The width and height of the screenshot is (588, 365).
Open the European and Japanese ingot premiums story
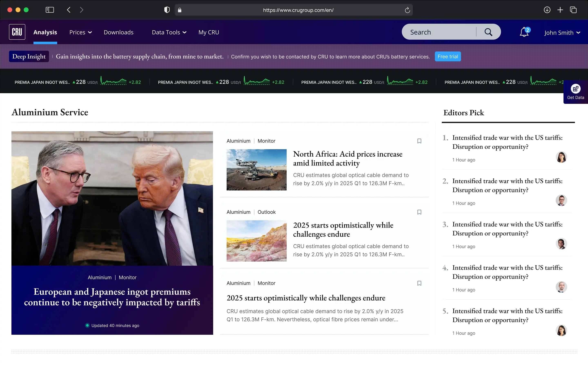pyautogui.click(x=112, y=297)
